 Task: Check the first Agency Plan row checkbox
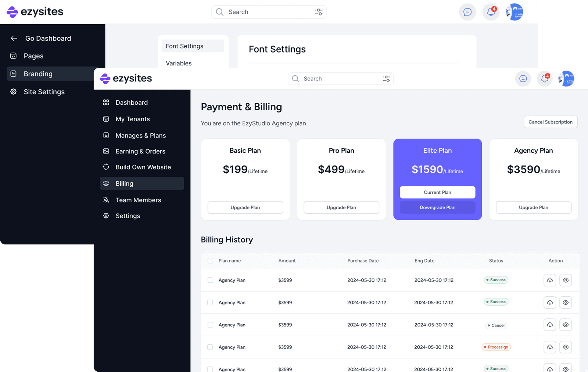coord(210,280)
